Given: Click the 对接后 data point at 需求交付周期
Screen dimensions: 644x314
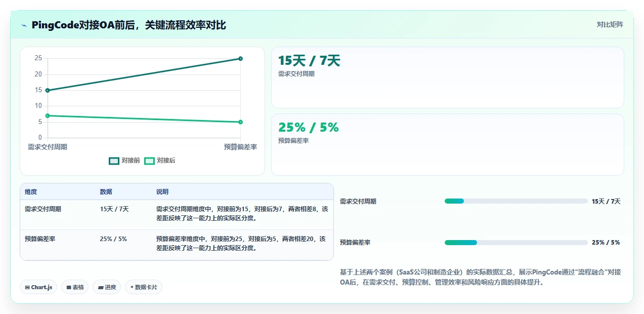Looking at the screenshot, I should point(48,115).
